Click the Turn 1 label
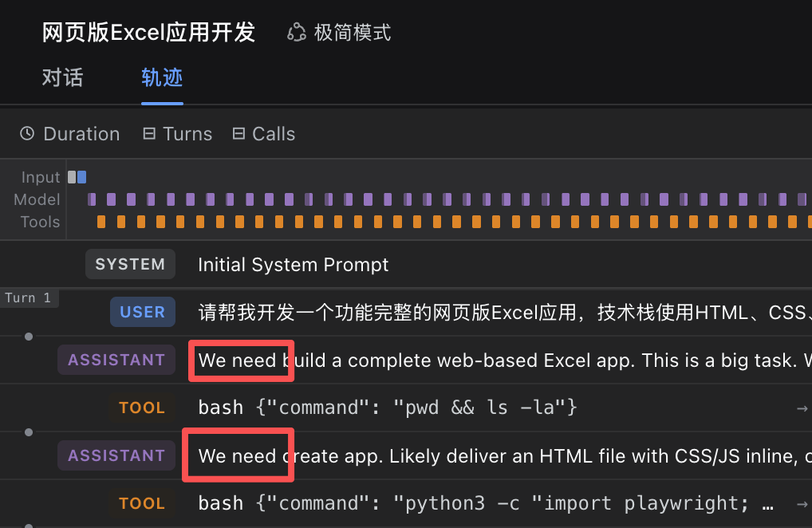The height and width of the screenshot is (528, 812). click(x=29, y=297)
